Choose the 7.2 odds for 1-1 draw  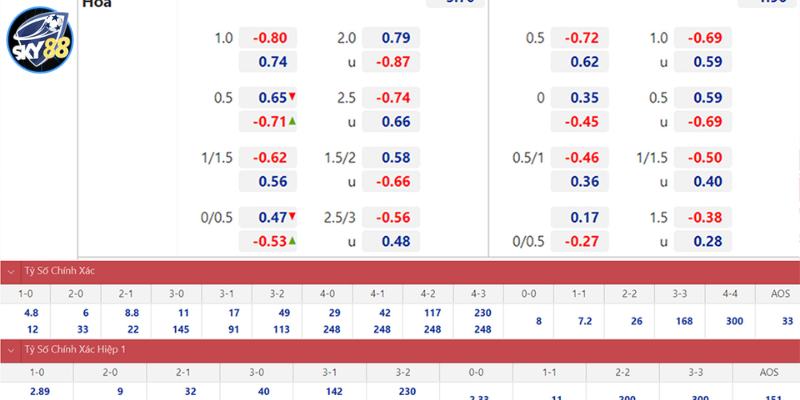pyautogui.click(x=586, y=320)
